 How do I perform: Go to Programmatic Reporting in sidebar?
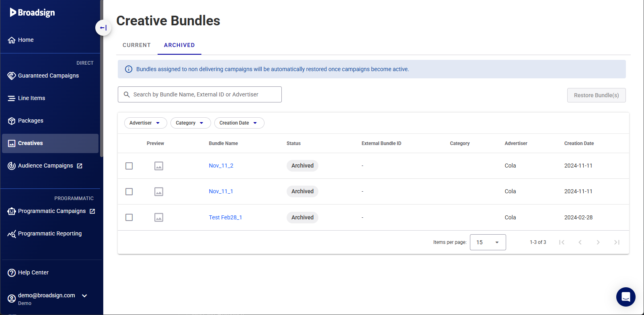pyautogui.click(x=49, y=233)
